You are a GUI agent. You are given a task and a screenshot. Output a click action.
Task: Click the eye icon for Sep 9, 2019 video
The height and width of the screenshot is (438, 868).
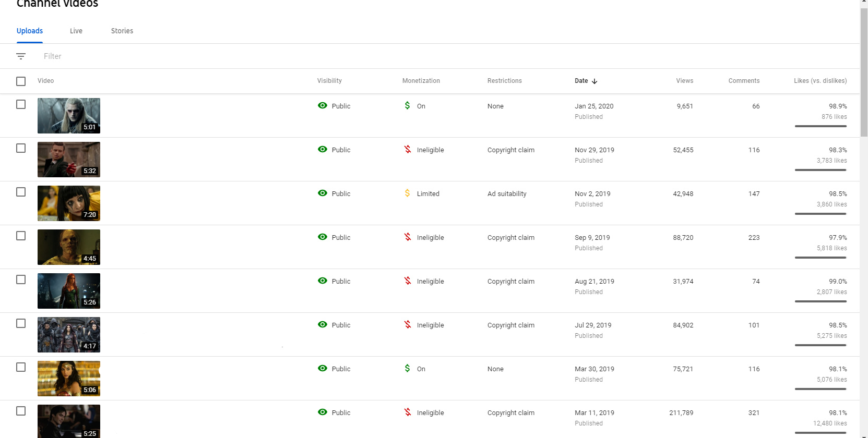tap(323, 237)
